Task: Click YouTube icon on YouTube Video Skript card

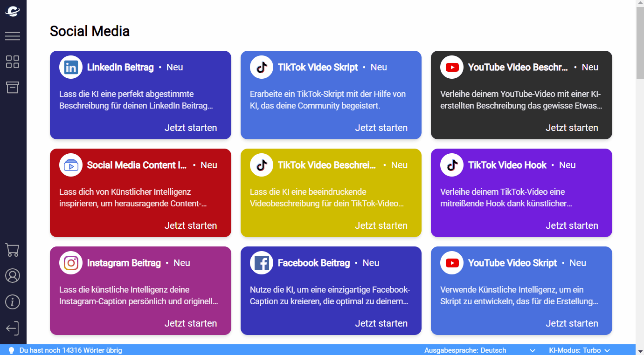Action: (452, 263)
